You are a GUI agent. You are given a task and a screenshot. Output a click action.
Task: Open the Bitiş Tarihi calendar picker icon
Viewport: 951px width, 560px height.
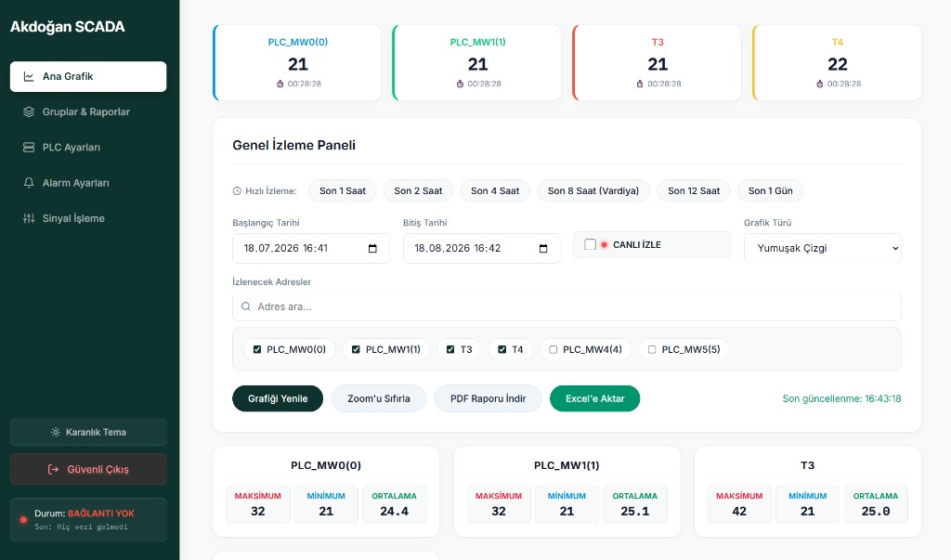(543, 249)
